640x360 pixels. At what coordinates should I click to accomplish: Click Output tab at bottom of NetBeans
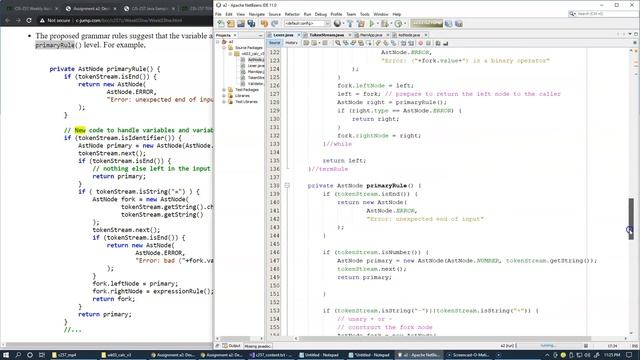pos(231,346)
